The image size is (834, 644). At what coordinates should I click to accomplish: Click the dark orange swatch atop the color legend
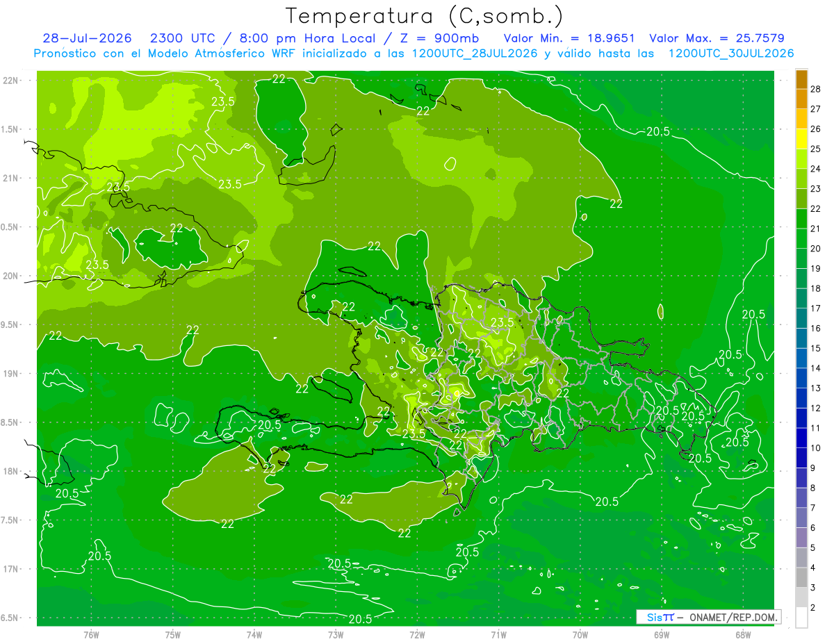(x=801, y=80)
